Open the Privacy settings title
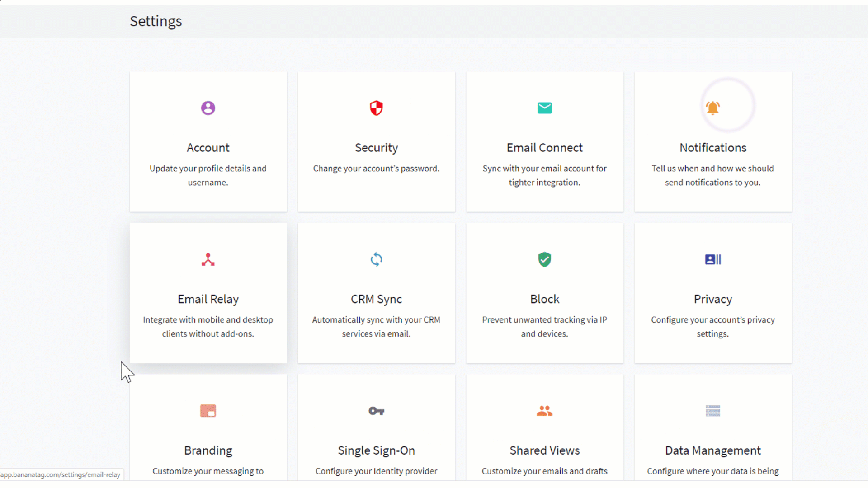 712,299
